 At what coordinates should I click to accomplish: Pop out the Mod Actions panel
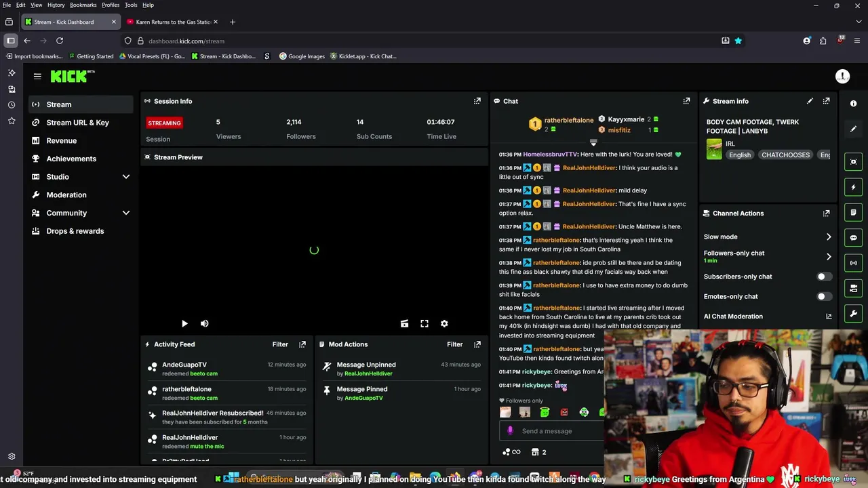pyautogui.click(x=477, y=344)
